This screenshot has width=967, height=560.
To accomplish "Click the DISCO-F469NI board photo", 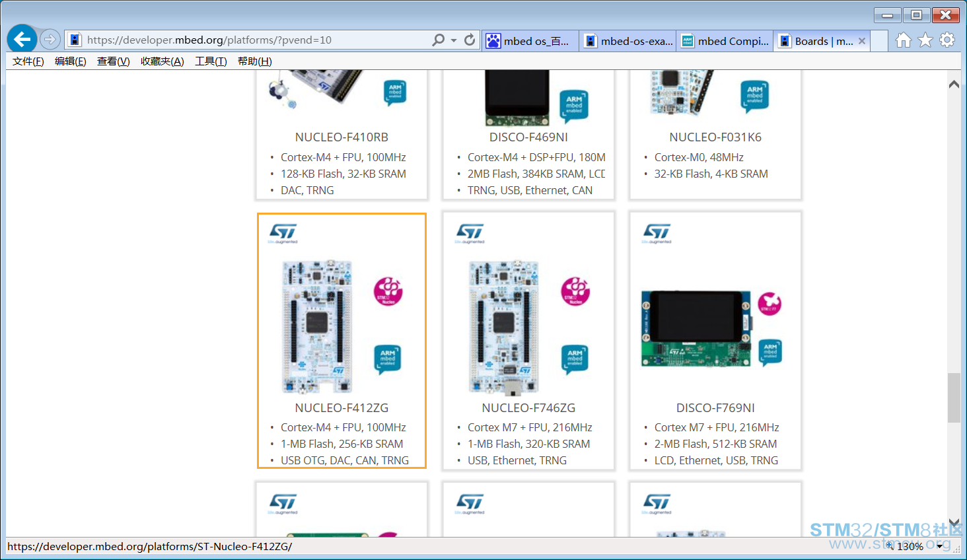I will [517, 98].
